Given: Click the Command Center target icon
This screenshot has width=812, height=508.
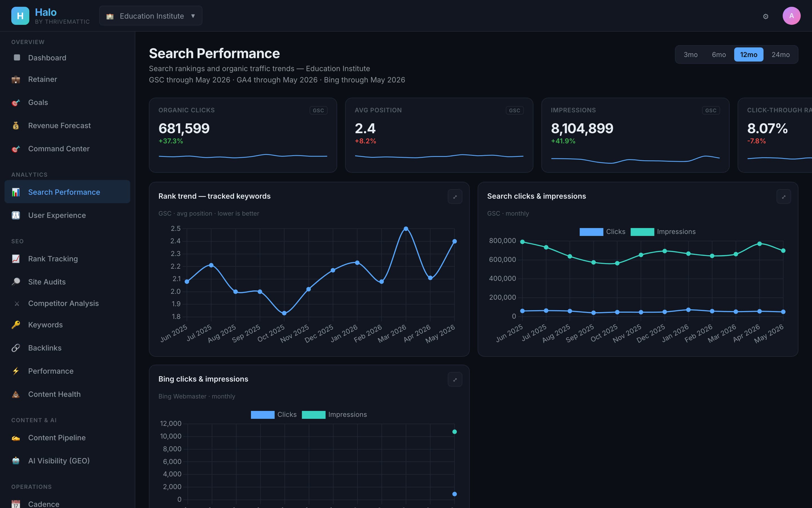Looking at the screenshot, I should pos(16,149).
